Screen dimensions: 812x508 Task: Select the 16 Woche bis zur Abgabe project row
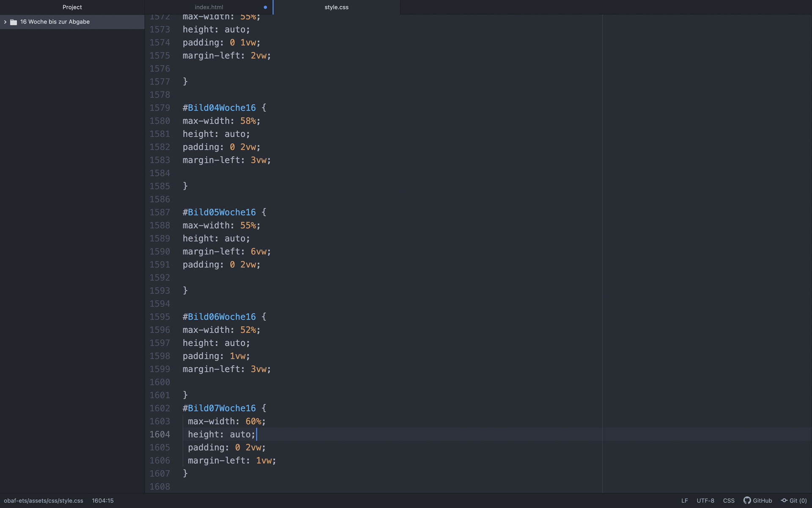point(72,22)
